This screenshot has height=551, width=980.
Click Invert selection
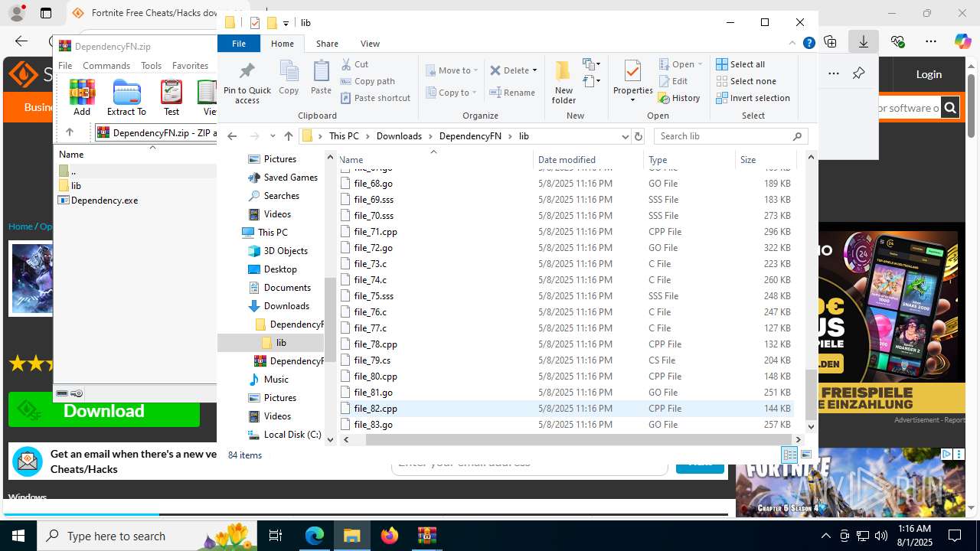pos(753,98)
